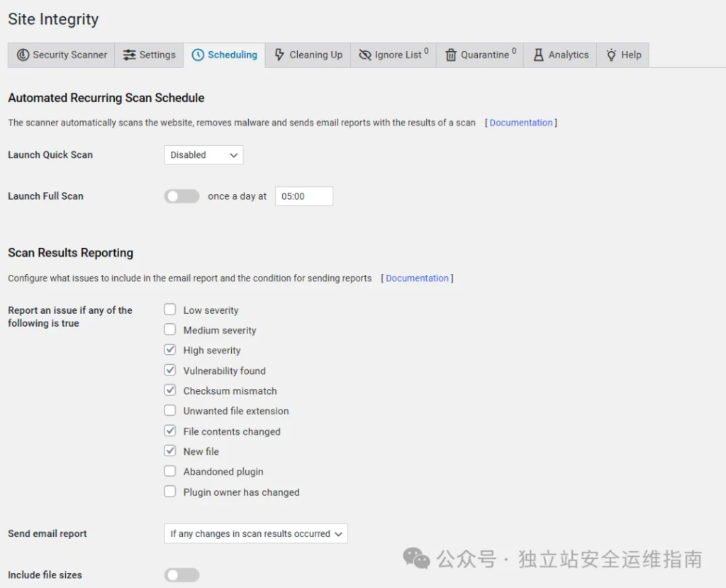The image size is (726, 588).
Task: Click the Automated Recurring Scan Schedule heading
Action: [106, 98]
